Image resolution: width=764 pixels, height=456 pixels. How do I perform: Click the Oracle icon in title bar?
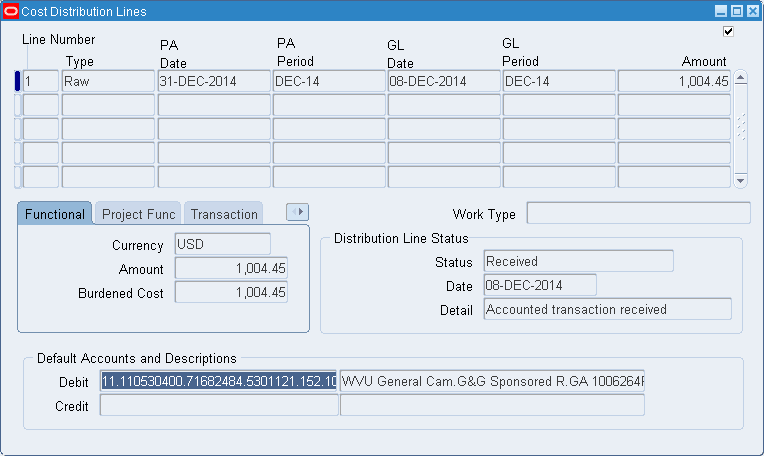click(x=12, y=11)
